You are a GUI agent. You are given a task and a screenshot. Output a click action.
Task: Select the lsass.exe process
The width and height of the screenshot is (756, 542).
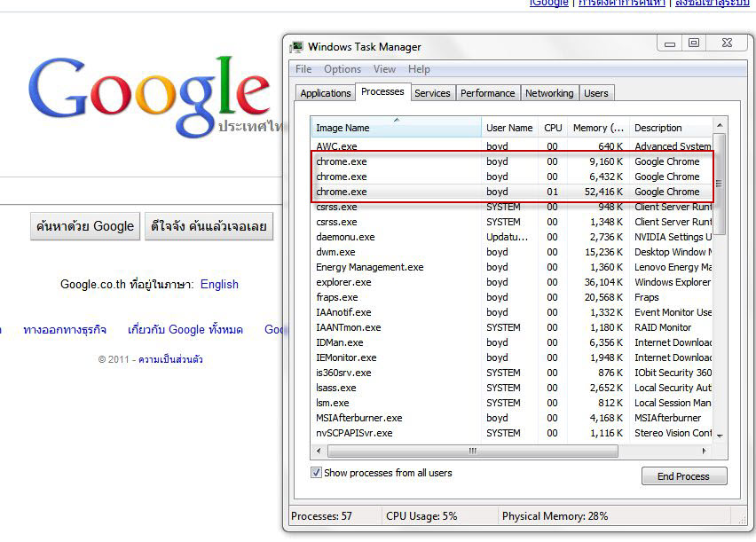tap(512, 388)
